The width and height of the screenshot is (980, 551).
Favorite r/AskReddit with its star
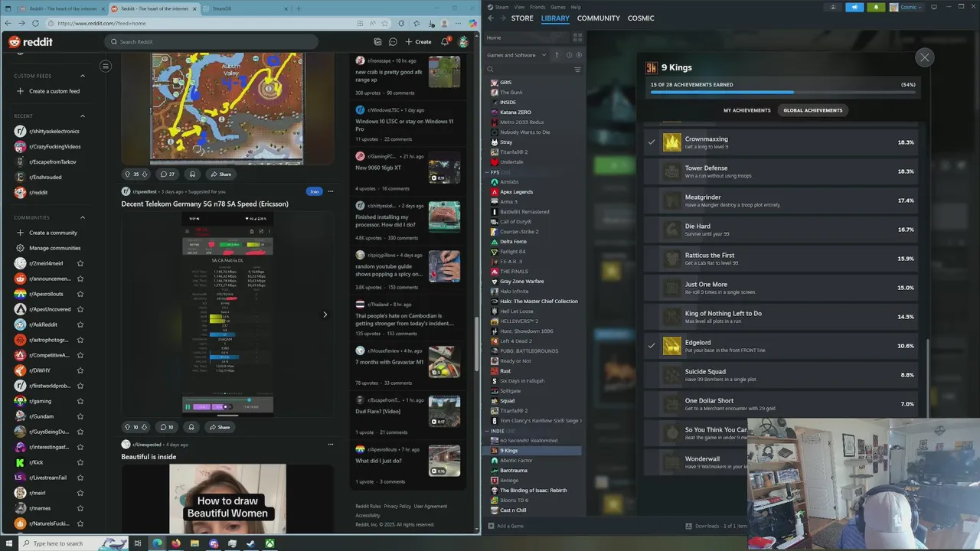click(80, 324)
